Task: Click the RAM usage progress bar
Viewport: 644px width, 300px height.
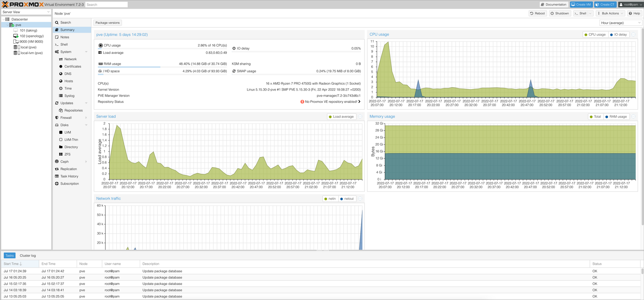Action: click(x=163, y=67)
